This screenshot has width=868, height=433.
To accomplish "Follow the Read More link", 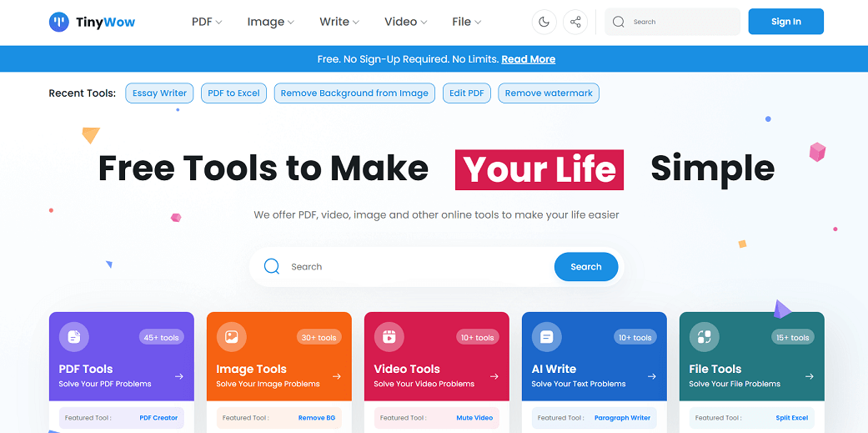I will click(x=528, y=59).
